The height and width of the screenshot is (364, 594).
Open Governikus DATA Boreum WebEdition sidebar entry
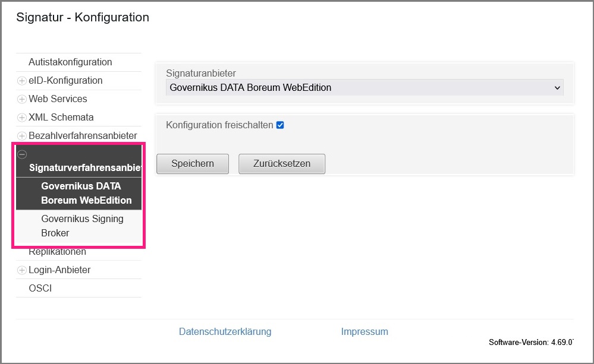(x=86, y=194)
